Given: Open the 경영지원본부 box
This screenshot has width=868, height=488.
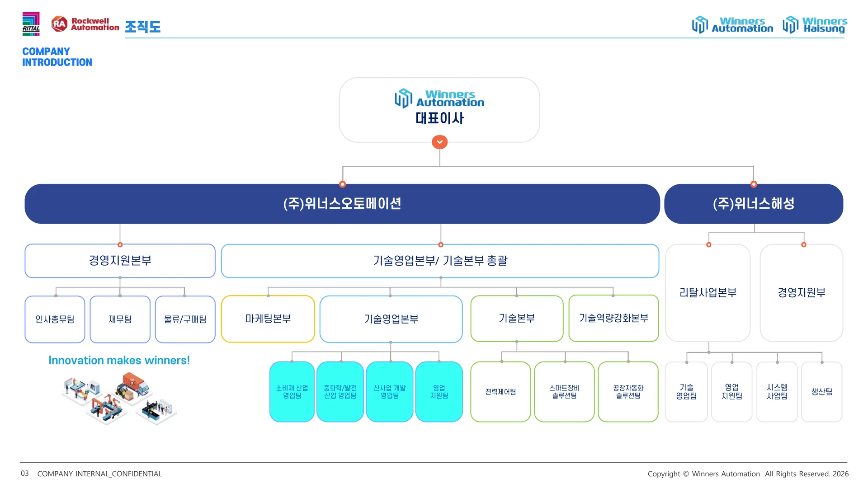Looking at the screenshot, I should 120,261.
